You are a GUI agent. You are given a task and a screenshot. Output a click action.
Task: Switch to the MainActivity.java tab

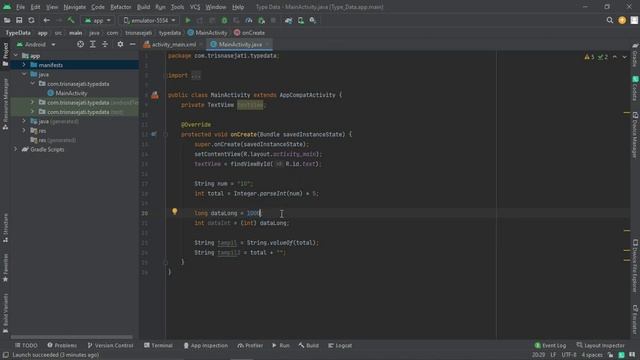[x=240, y=44]
